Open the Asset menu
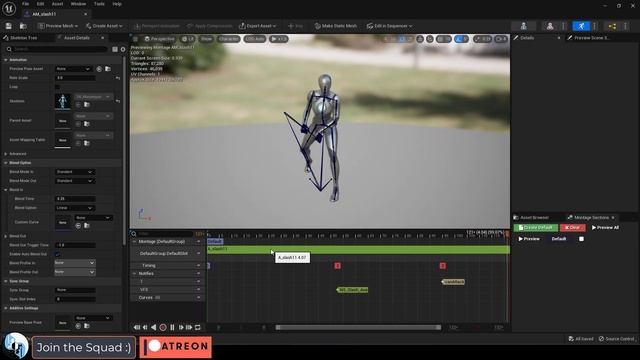 pyautogui.click(x=58, y=4)
